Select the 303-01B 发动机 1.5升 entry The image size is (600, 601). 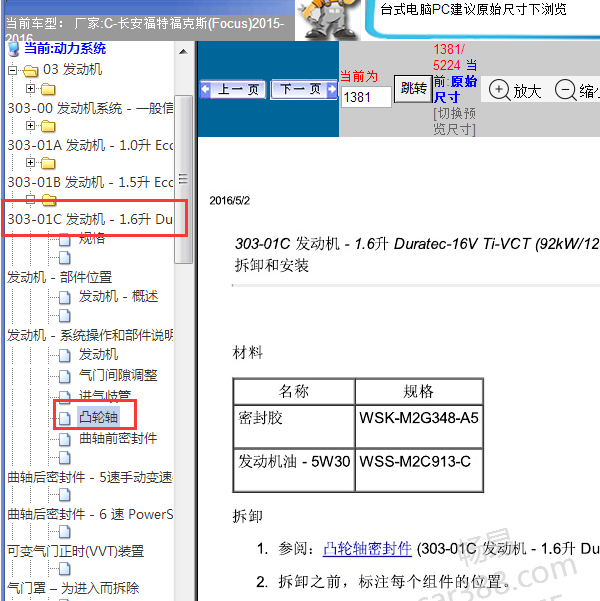pos(90,182)
